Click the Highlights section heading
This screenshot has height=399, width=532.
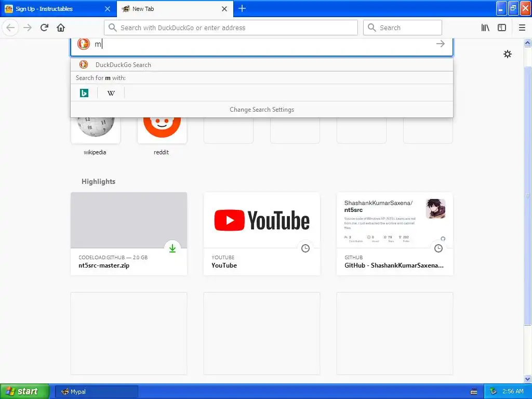(x=98, y=181)
